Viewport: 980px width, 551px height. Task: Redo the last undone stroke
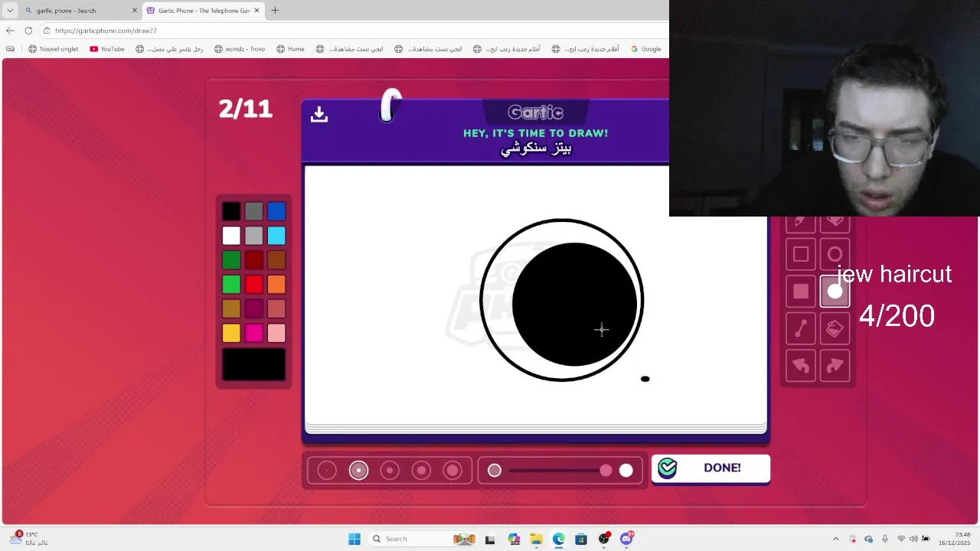(835, 366)
